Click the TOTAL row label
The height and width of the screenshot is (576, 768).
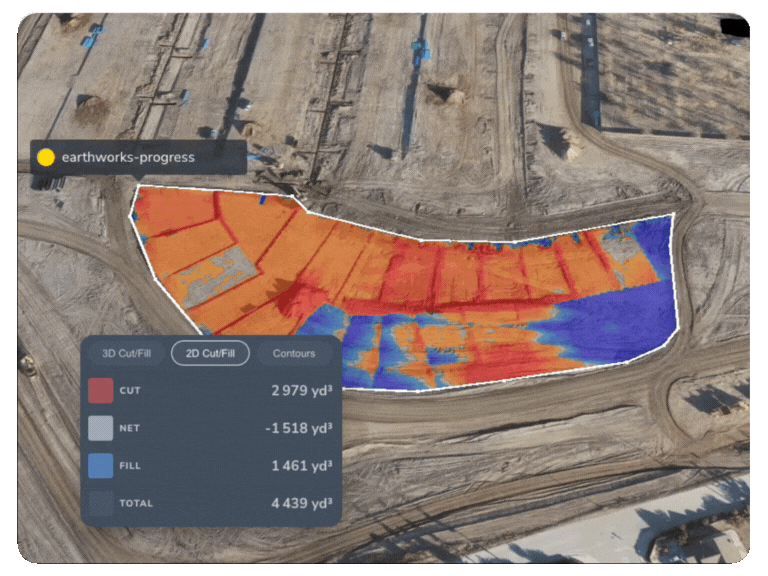coord(136,503)
